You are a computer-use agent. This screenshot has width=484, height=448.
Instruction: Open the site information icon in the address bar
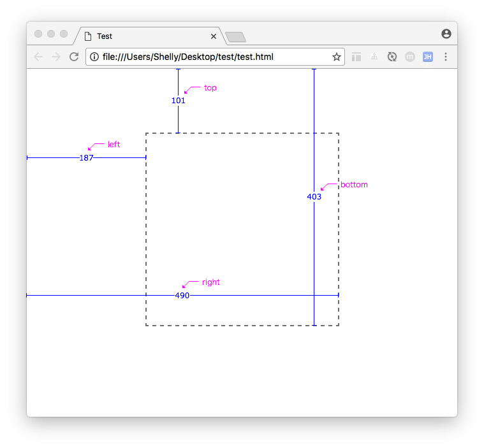click(94, 57)
